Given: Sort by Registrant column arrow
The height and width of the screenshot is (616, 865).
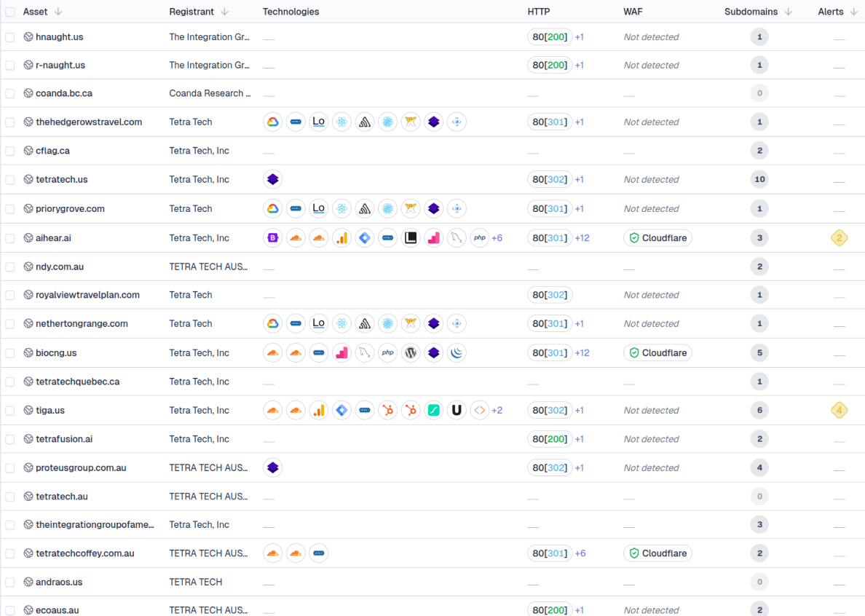Looking at the screenshot, I should 224,12.
